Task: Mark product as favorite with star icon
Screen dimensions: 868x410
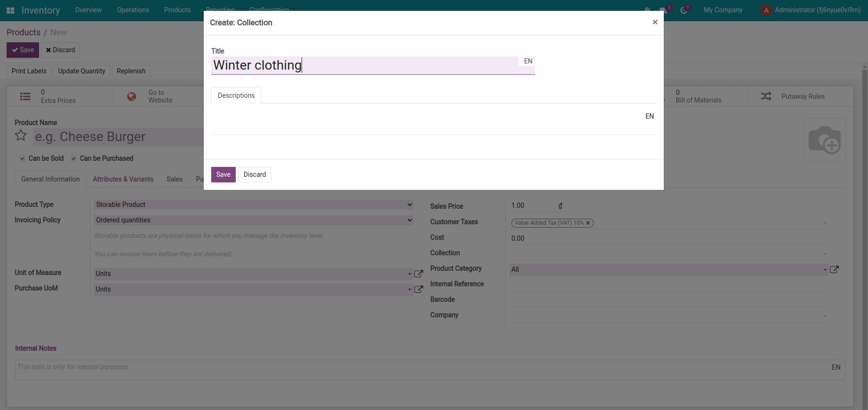Action: point(21,136)
